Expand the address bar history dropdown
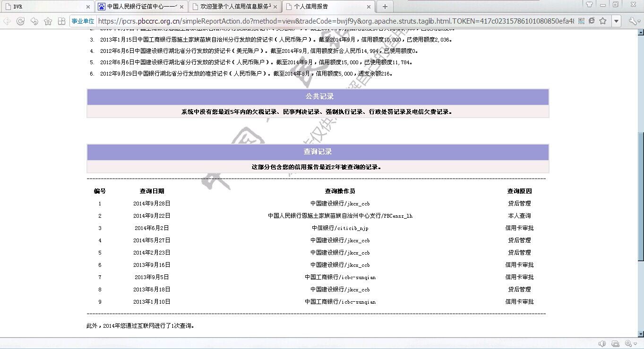Viewport: 644px width, 349px height. click(x=616, y=21)
